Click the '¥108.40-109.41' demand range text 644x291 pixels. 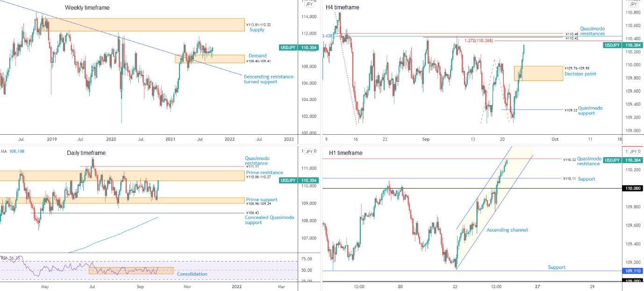[258, 61]
